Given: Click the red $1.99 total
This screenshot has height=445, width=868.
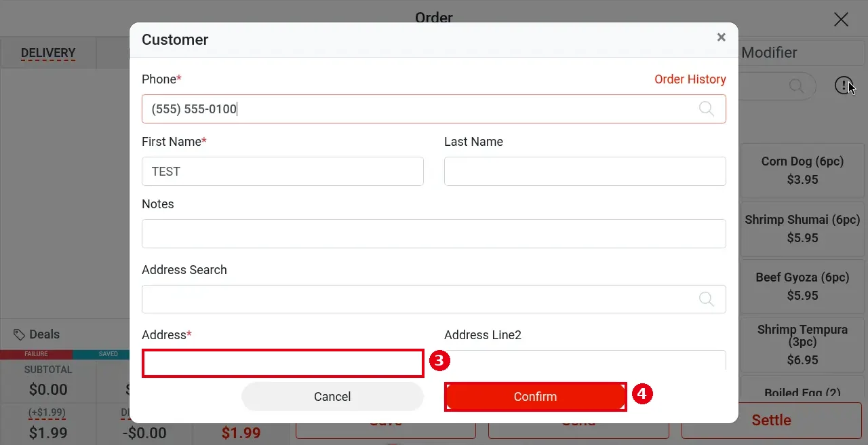Looking at the screenshot, I should [241, 433].
